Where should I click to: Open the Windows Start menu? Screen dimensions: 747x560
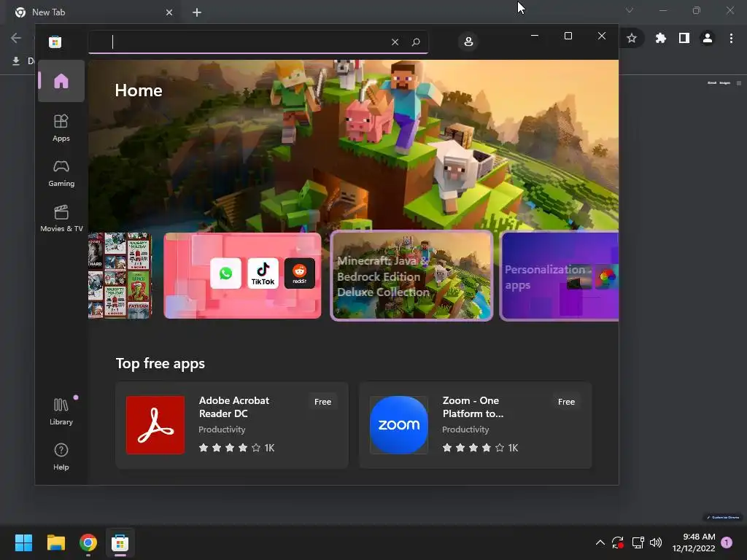(23, 542)
